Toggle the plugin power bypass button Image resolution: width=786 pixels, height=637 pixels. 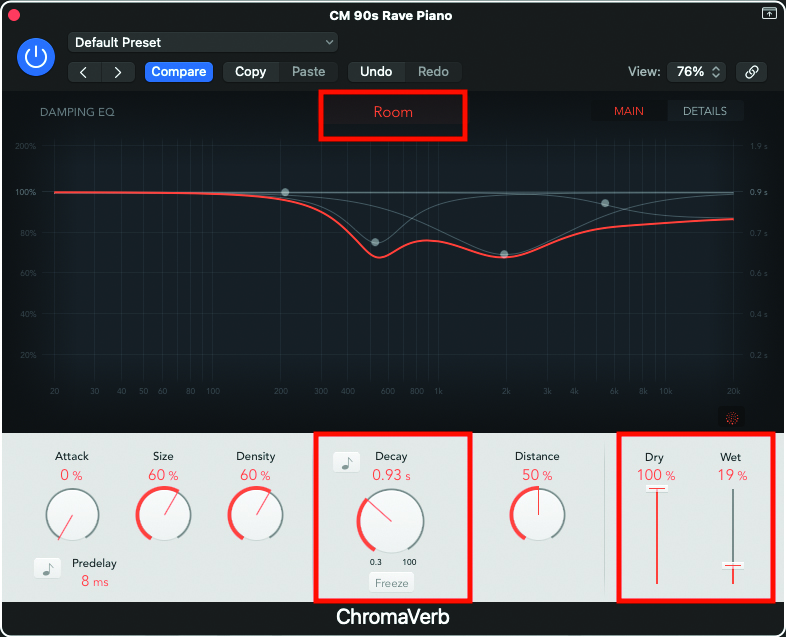click(36, 57)
